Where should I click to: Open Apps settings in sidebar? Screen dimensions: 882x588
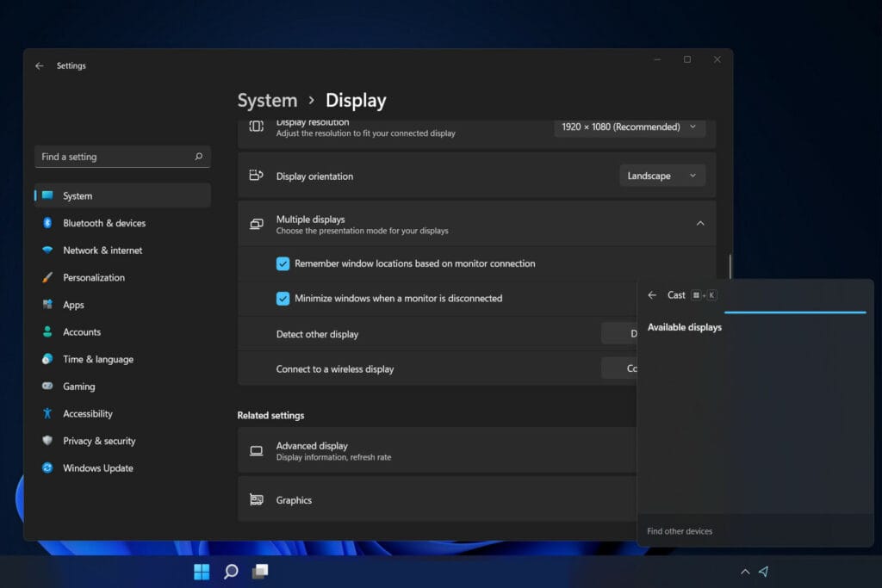(x=73, y=304)
